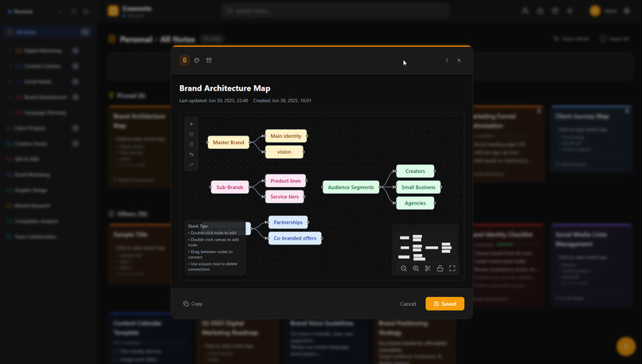Redo the mind map action
642x364 pixels.
pyautogui.click(x=191, y=165)
